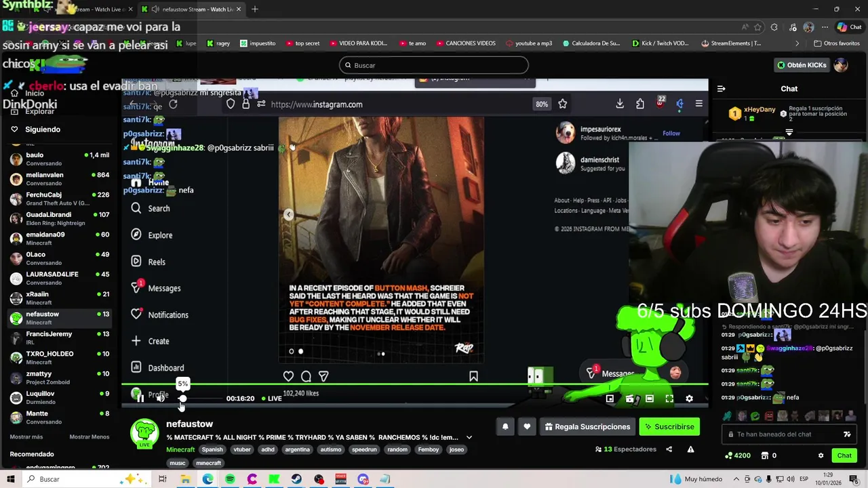868x488 pixels.
Task: Open GuadaLibrandi channel in sidebar
Action: [60, 218]
